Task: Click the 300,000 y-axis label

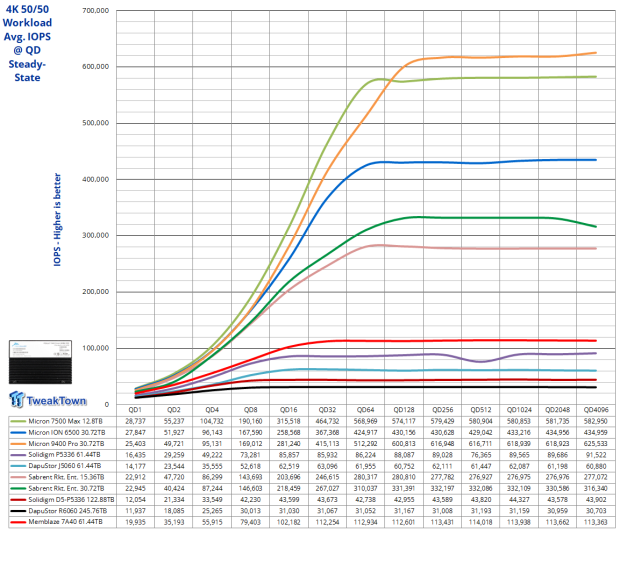Action: pyautogui.click(x=95, y=235)
